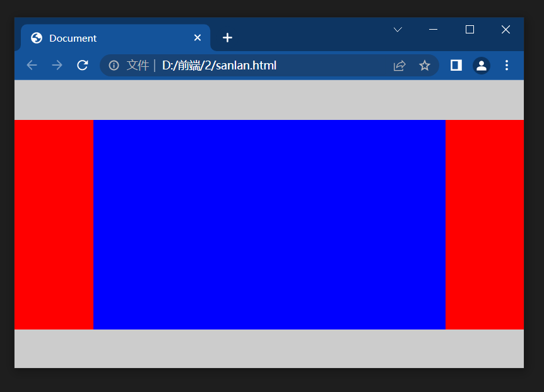Minimize the browser window

[x=434, y=30]
